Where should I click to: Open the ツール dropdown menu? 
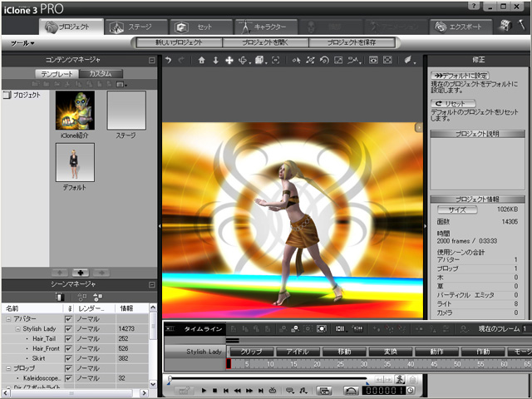(22, 43)
